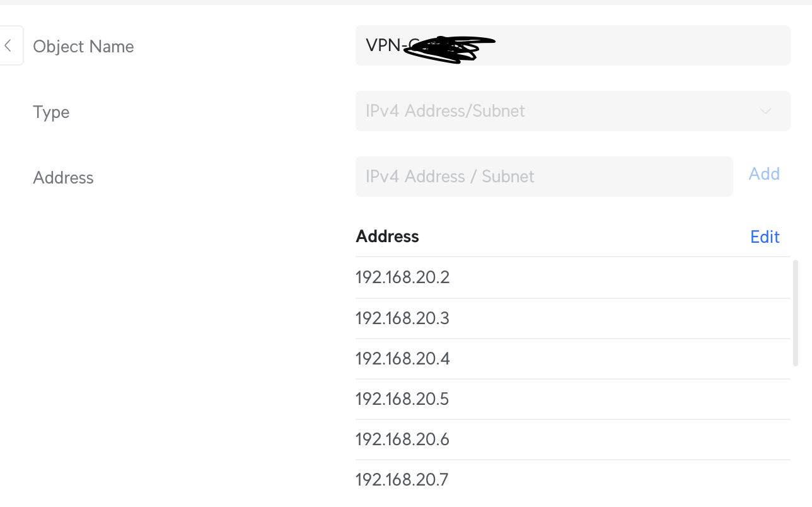Viewport: 812px width, 507px height.
Task: Click the Object Name text field
Action: 572,45
